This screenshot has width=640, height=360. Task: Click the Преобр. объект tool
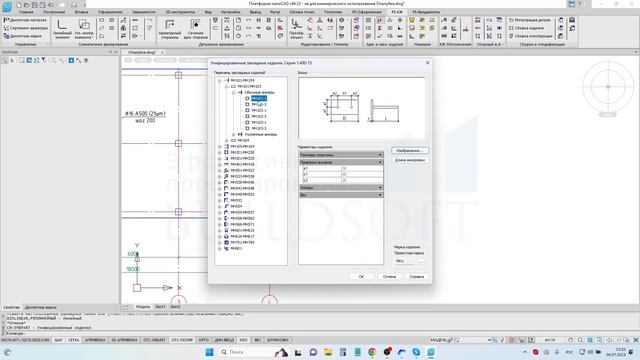coord(296,29)
